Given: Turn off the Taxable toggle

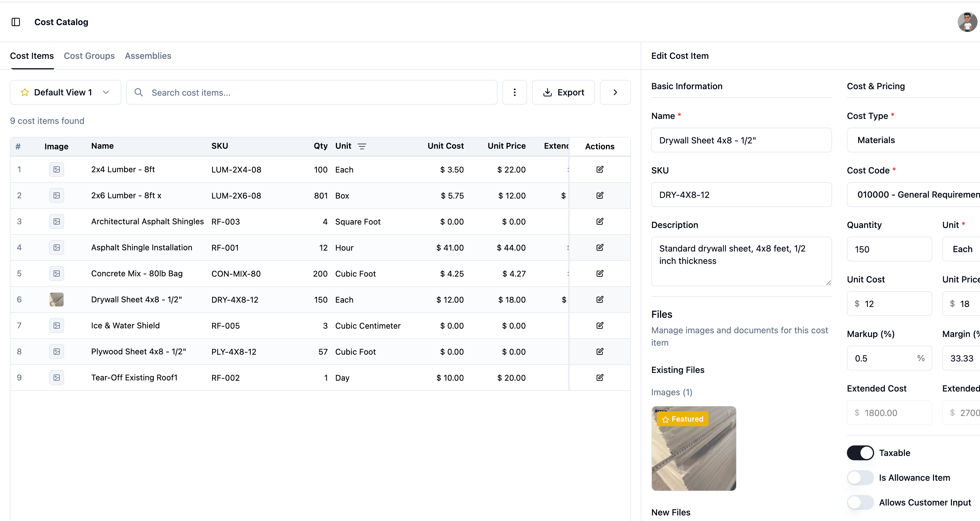Looking at the screenshot, I should (860, 453).
